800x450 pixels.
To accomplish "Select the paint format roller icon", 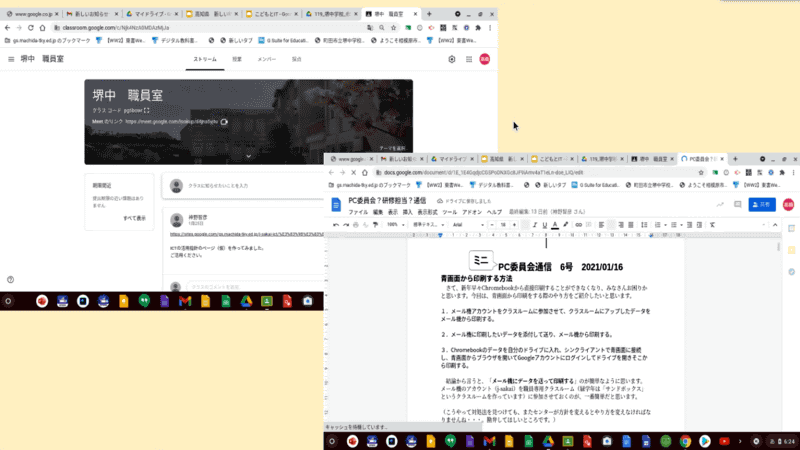I will [376, 225].
